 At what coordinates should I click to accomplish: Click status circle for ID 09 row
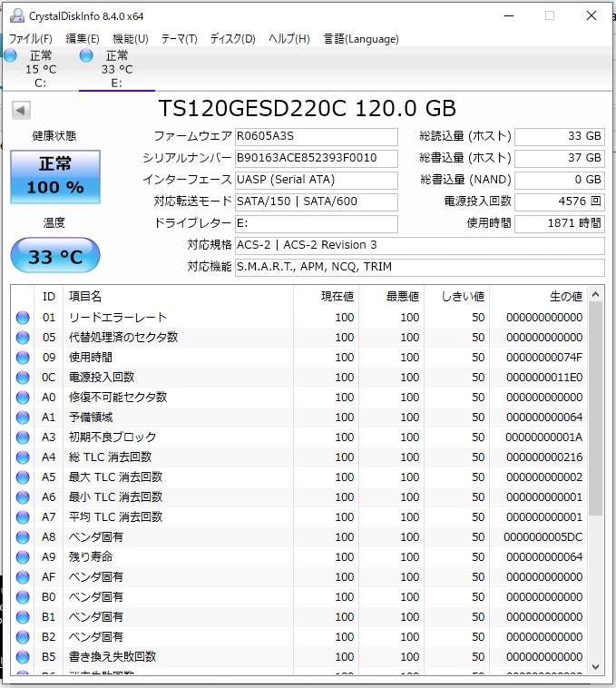point(23,358)
